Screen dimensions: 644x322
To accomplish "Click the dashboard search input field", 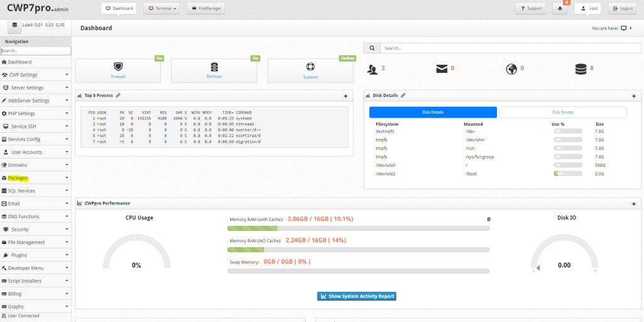I will tap(511, 48).
